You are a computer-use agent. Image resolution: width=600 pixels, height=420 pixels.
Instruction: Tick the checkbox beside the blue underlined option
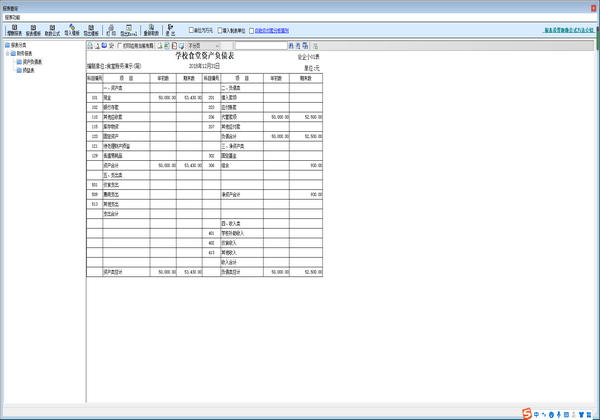251,31
